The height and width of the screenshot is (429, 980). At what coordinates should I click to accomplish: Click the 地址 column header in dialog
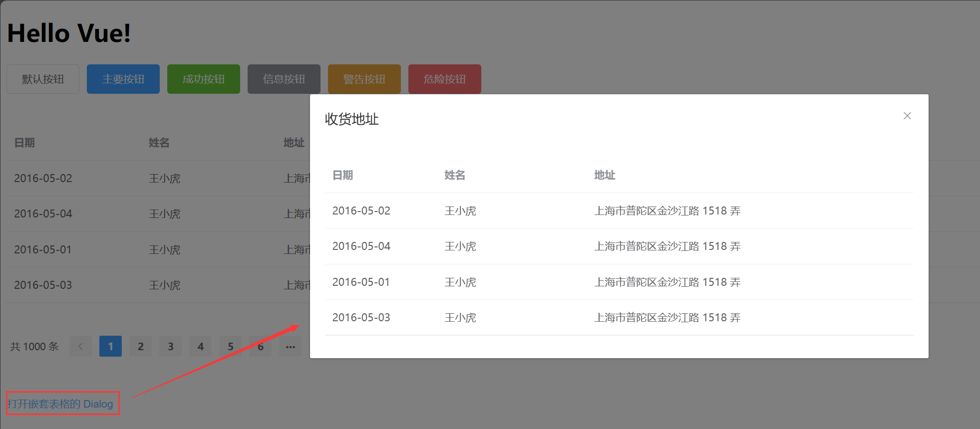click(x=605, y=175)
